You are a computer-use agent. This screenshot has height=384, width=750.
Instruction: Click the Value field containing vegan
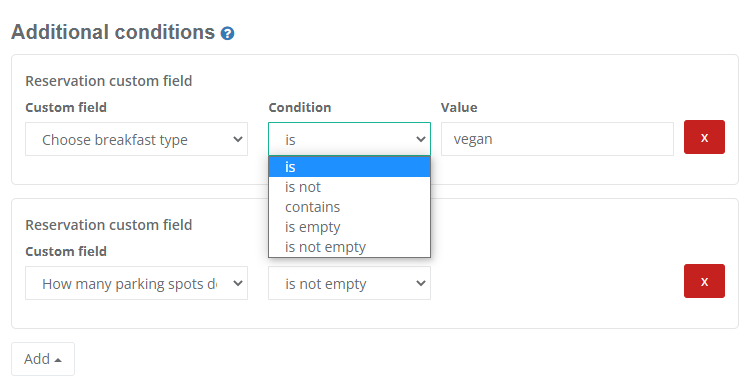557,139
